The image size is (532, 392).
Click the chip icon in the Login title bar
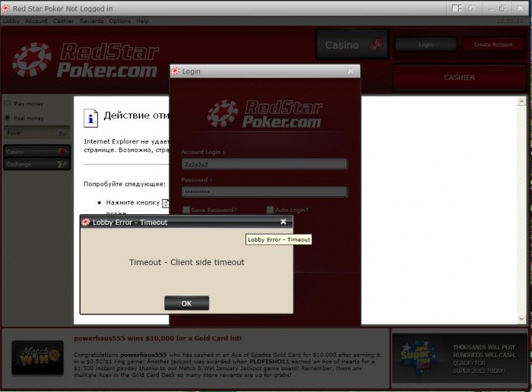[x=176, y=71]
